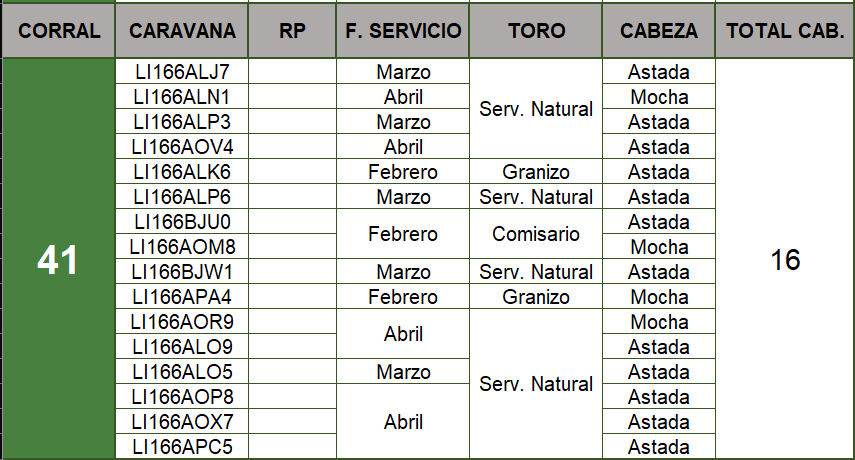The width and height of the screenshot is (855, 460).
Task: Click caravana cell LI166APA4
Action: (182, 297)
